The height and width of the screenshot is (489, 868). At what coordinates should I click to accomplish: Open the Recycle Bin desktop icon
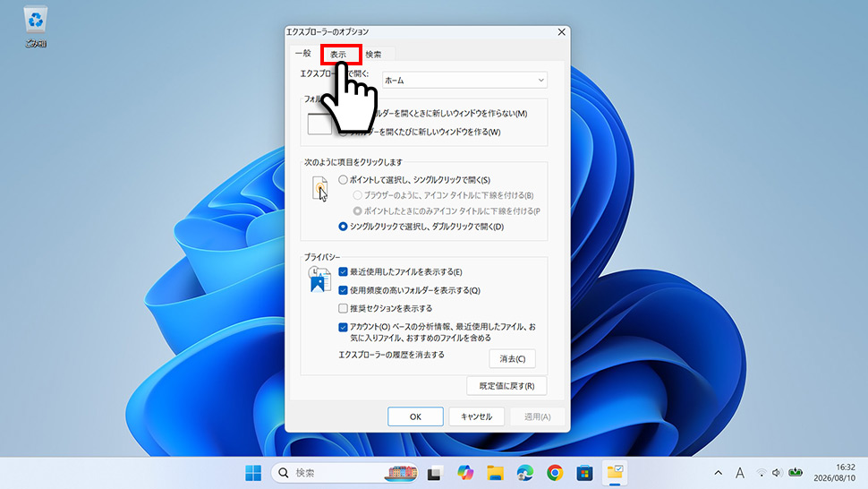point(36,26)
